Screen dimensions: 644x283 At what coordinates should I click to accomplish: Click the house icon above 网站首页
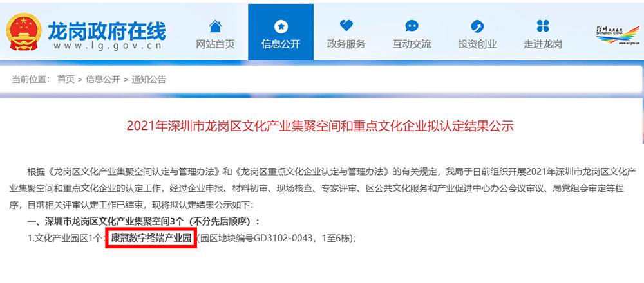[215, 26]
